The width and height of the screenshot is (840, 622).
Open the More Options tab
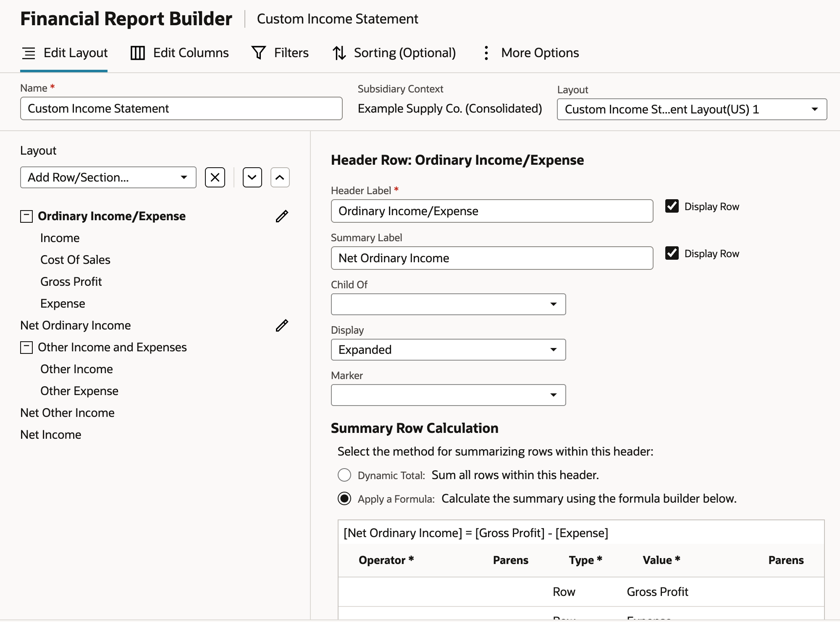[531, 53]
